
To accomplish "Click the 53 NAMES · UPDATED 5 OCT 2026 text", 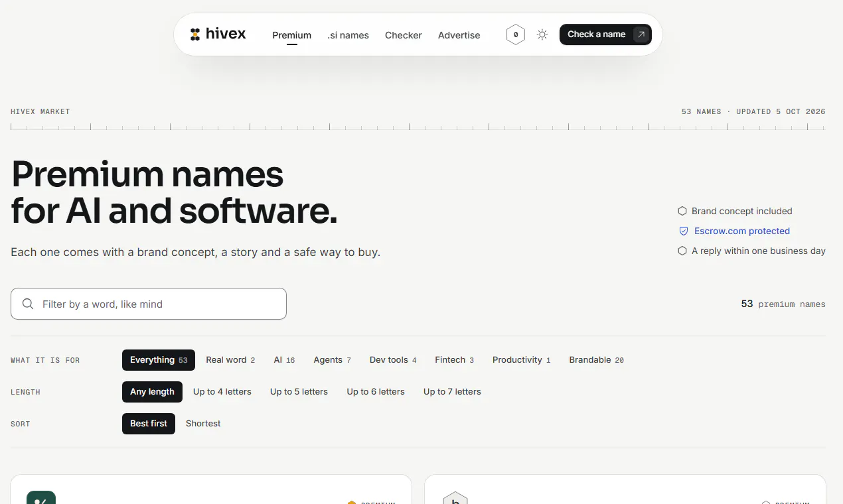I will click(753, 111).
